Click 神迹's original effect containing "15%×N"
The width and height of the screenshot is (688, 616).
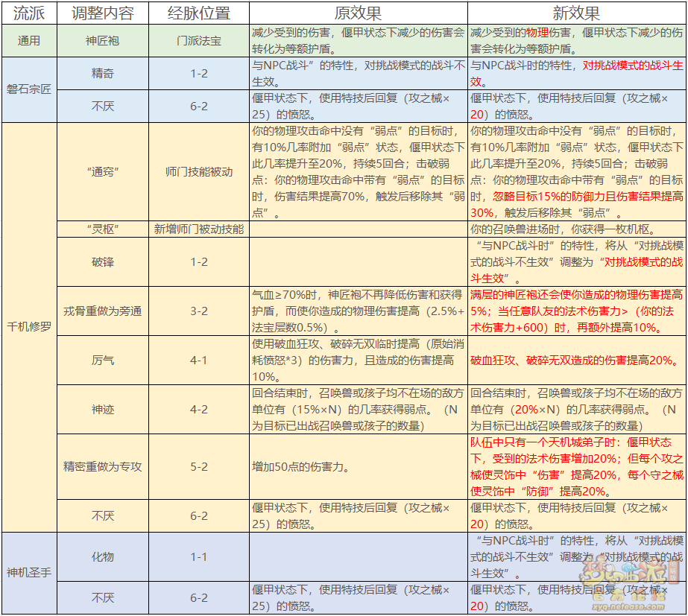tap(358, 409)
